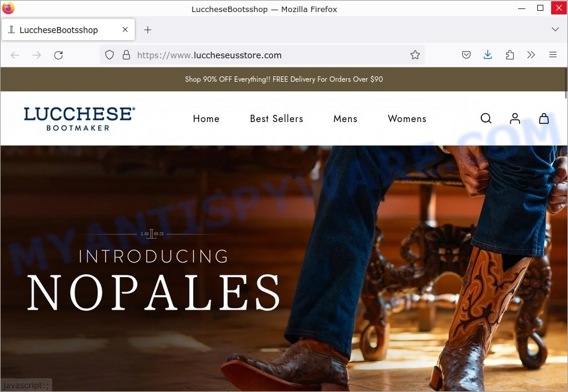Click the Save to Pocket icon
The width and height of the screenshot is (568, 392).
coord(466,55)
